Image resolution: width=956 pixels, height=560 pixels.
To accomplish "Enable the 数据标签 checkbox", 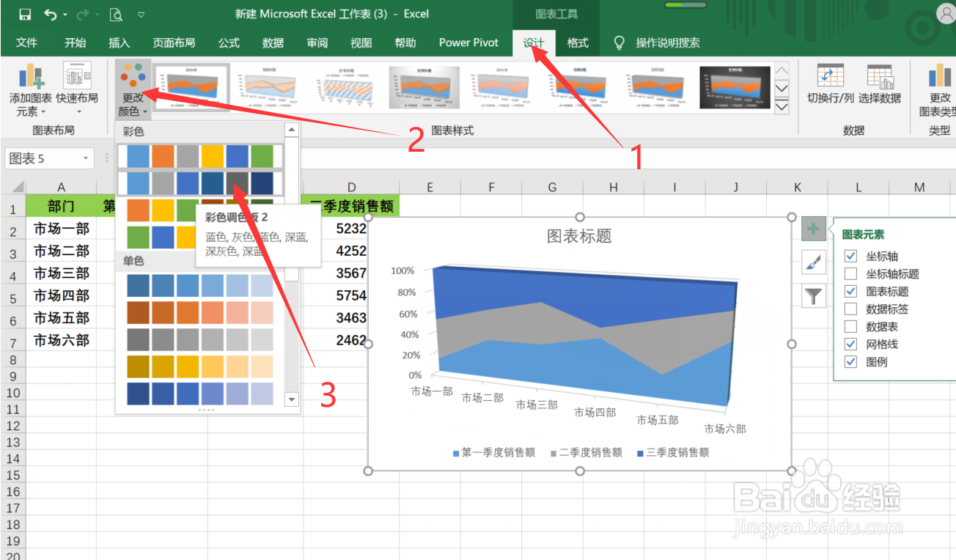I will (850, 308).
